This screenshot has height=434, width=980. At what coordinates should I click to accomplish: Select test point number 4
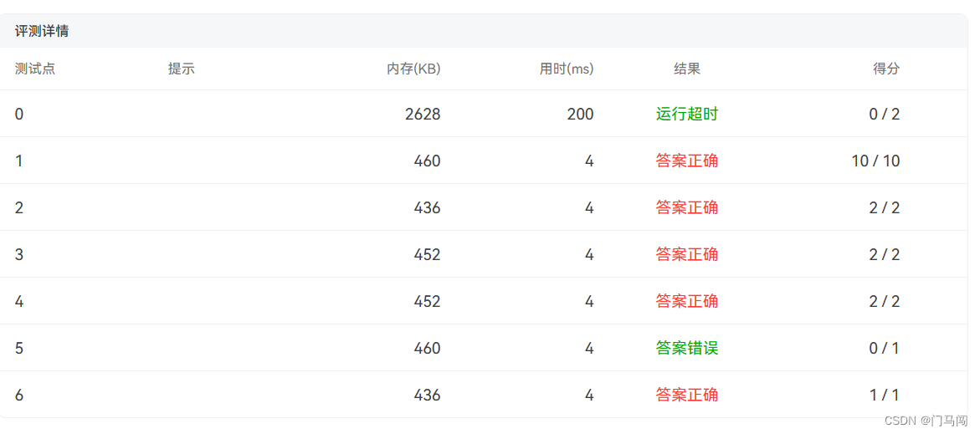tap(19, 301)
